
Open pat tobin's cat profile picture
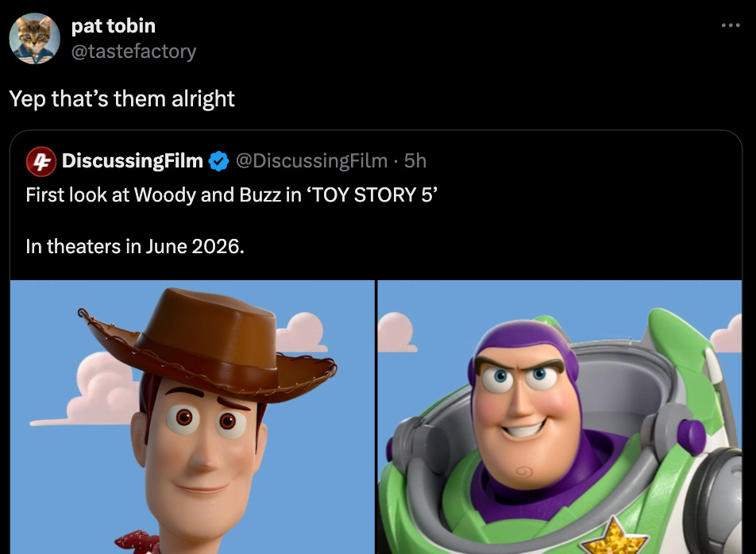[35, 39]
